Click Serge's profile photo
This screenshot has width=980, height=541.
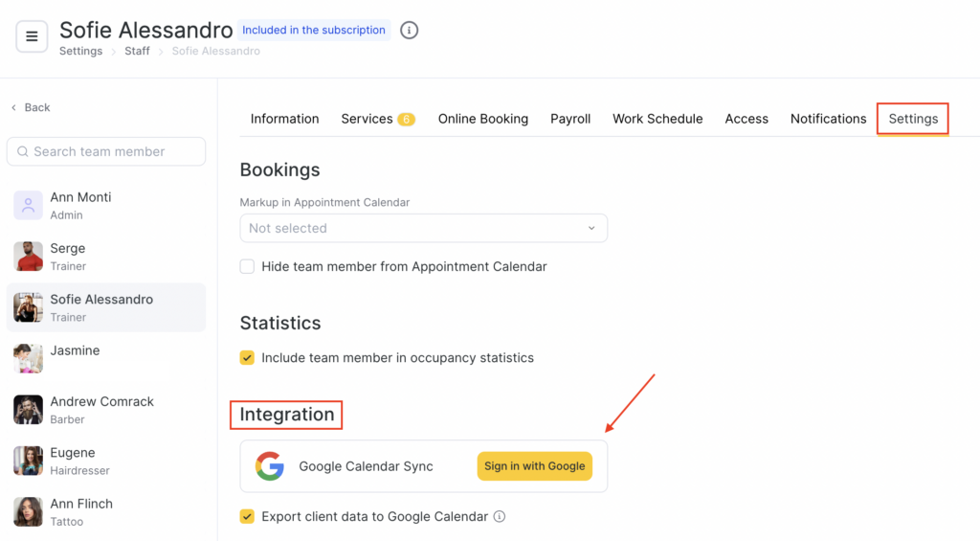pos(29,257)
